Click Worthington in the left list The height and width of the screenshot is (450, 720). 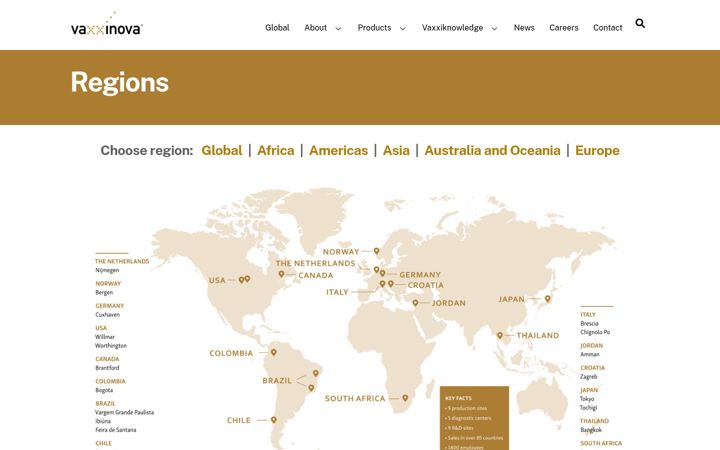point(111,345)
